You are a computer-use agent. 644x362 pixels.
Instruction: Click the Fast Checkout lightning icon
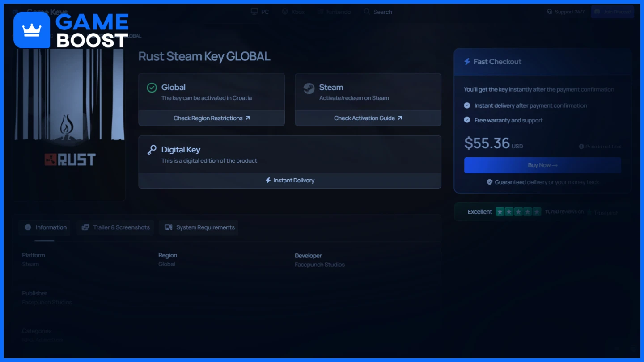467,62
